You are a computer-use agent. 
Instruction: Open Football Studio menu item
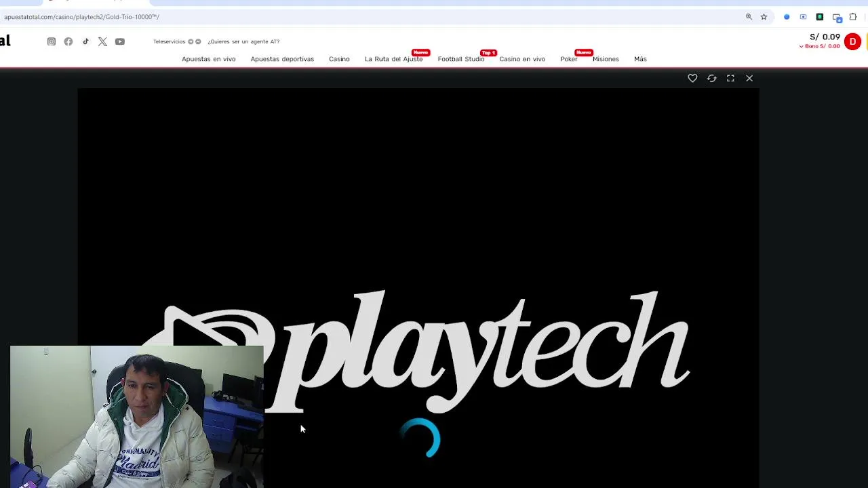click(461, 59)
